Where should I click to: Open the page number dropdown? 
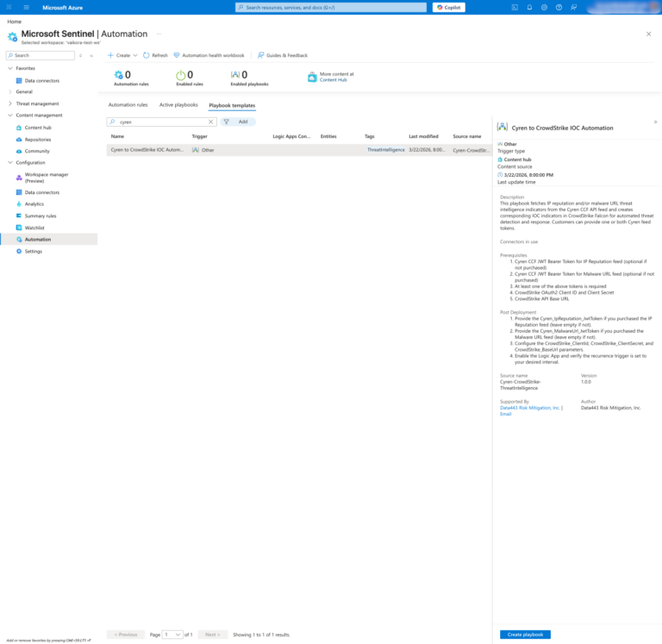(172, 635)
